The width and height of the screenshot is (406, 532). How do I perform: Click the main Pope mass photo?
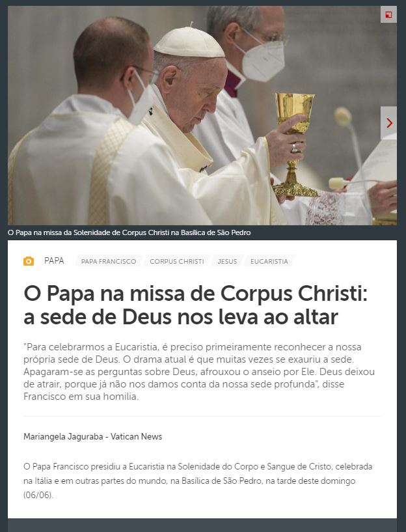[202, 115]
